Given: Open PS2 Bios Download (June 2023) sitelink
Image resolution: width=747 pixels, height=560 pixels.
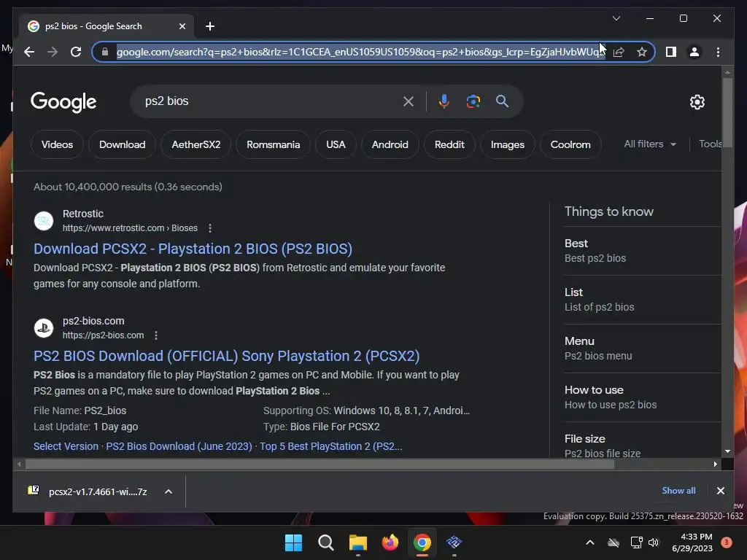Looking at the screenshot, I should (179, 446).
